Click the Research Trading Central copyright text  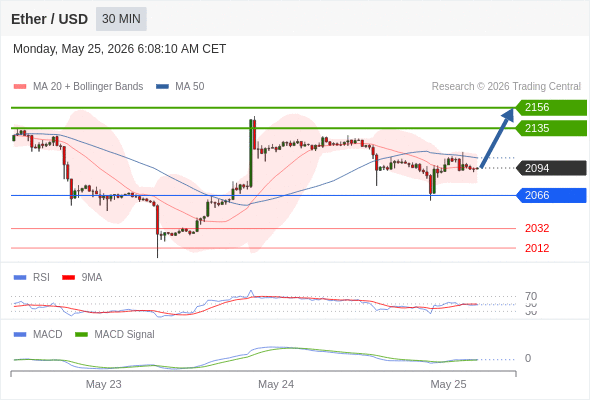click(506, 87)
